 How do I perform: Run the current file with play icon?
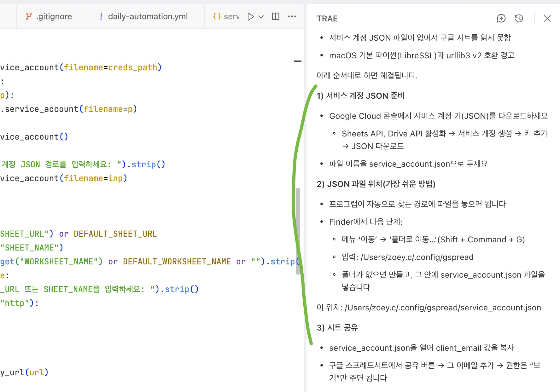pos(251,17)
